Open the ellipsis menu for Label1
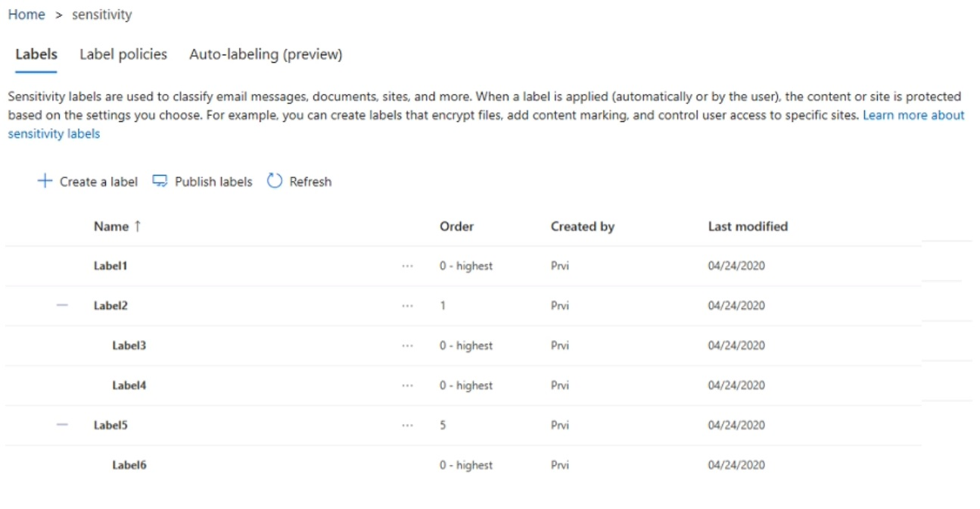Viewport: 980px width, 509px height. pyautogui.click(x=408, y=267)
